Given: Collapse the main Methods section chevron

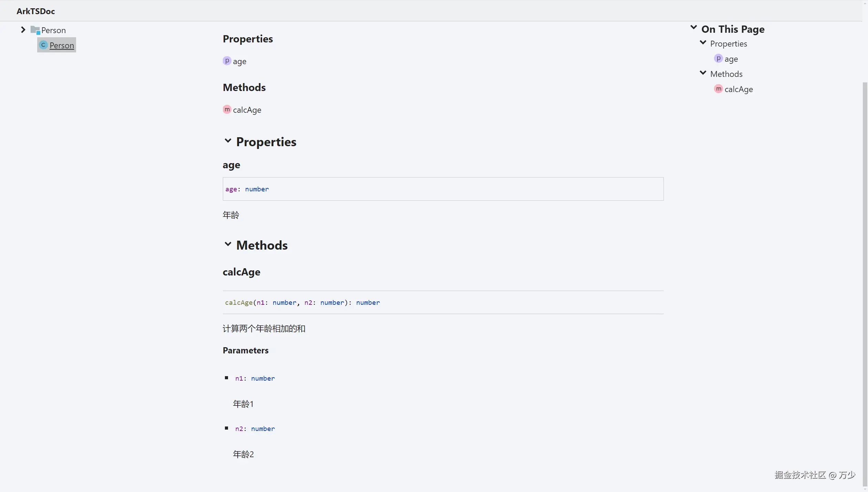Looking at the screenshot, I should tap(228, 244).
